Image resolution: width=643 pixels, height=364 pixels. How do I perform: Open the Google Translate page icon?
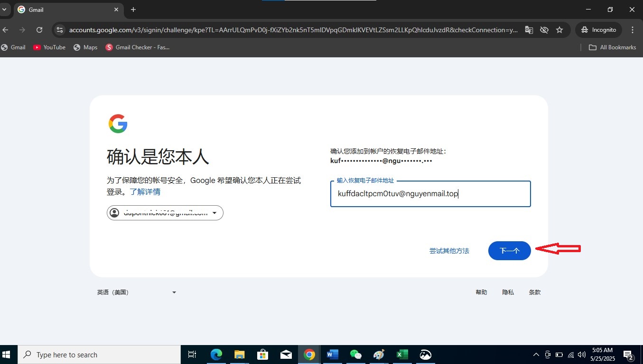click(x=529, y=29)
